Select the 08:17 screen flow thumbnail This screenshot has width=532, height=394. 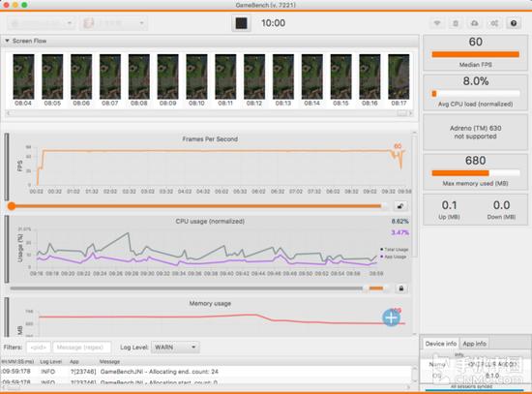pyautogui.click(x=399, y=76)
